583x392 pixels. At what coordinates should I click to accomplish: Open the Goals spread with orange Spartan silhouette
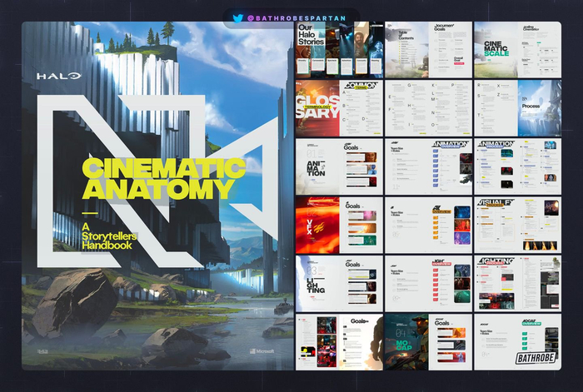339,342
